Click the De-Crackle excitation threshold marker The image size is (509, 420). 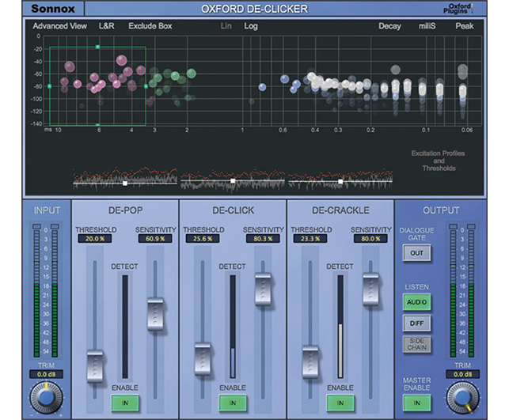click(x=340, y=182)
